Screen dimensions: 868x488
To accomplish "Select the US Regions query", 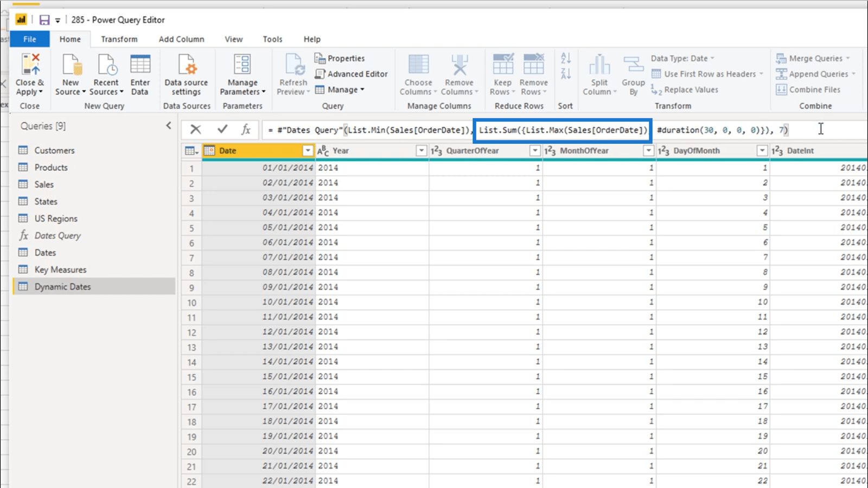I will (x=94, y=219).
